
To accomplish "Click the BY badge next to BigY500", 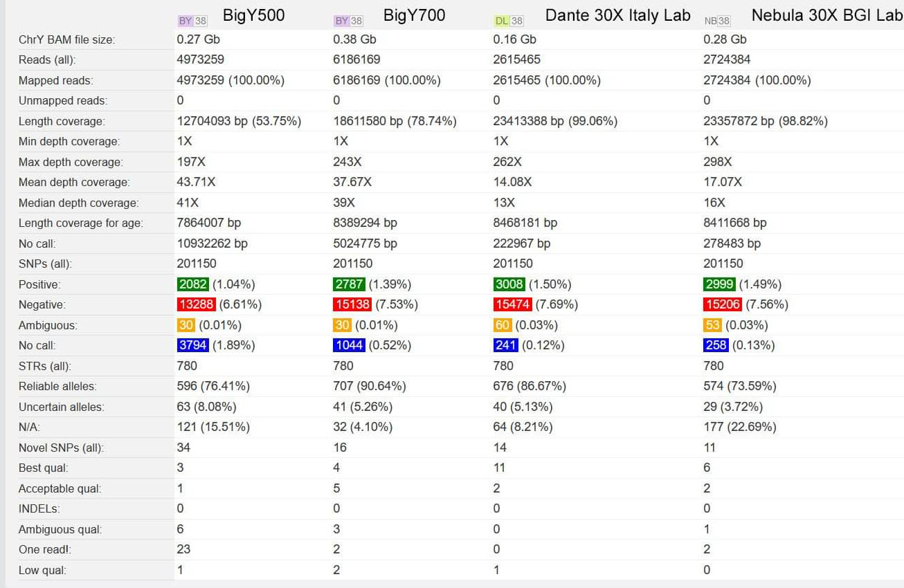I will (192, 21).
